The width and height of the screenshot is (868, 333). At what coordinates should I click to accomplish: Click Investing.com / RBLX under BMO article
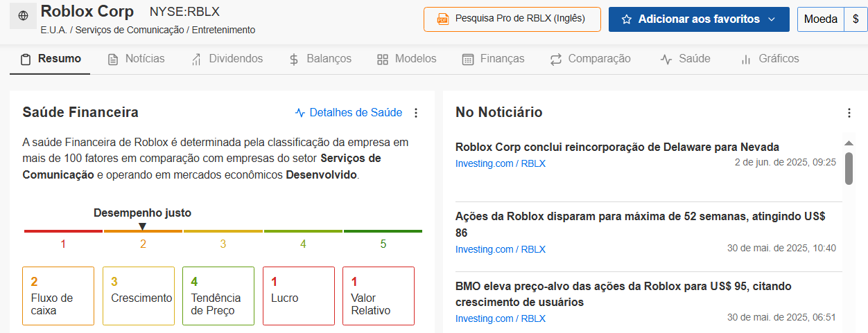501,318
